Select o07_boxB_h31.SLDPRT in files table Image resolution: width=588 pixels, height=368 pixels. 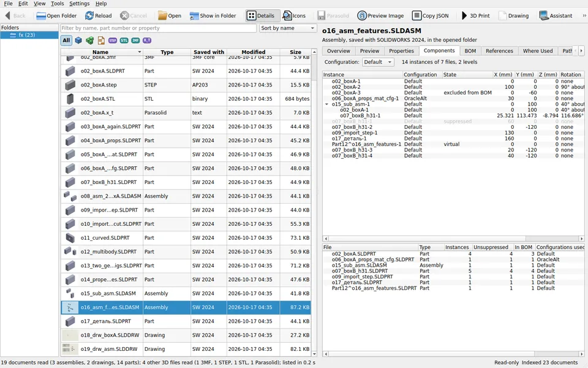(x=453, y=270)
